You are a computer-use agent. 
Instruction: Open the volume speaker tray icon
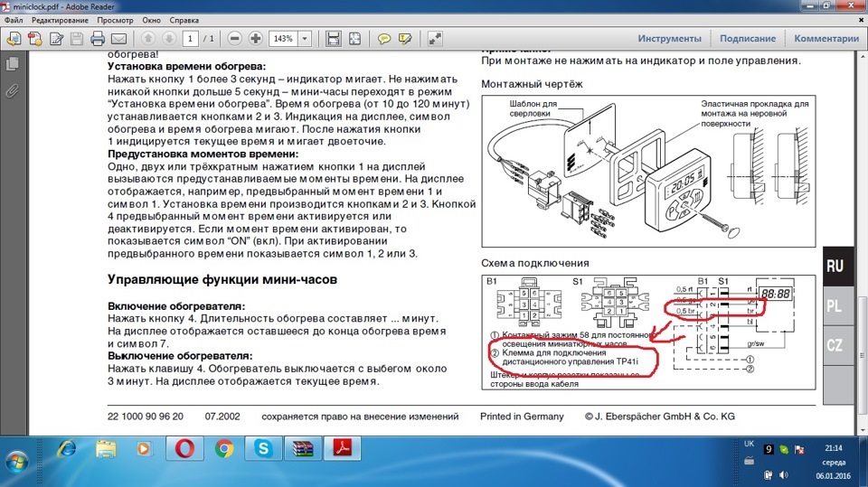click(x=784, y=475)
